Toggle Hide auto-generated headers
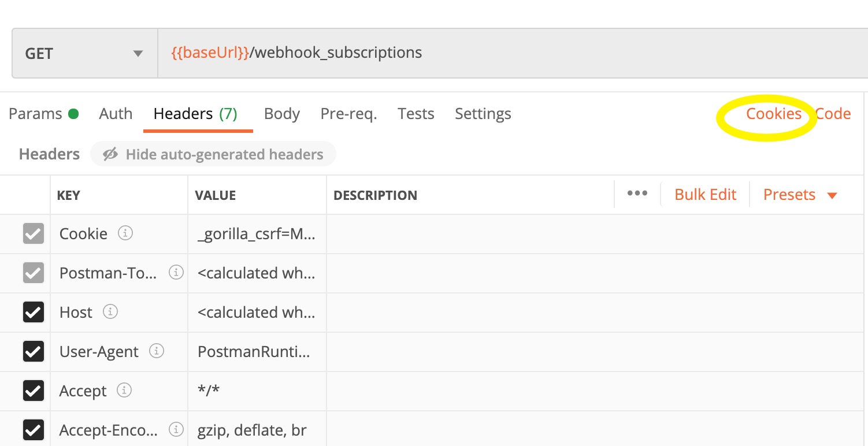The image size is (868, 446). tap(213, 154)
